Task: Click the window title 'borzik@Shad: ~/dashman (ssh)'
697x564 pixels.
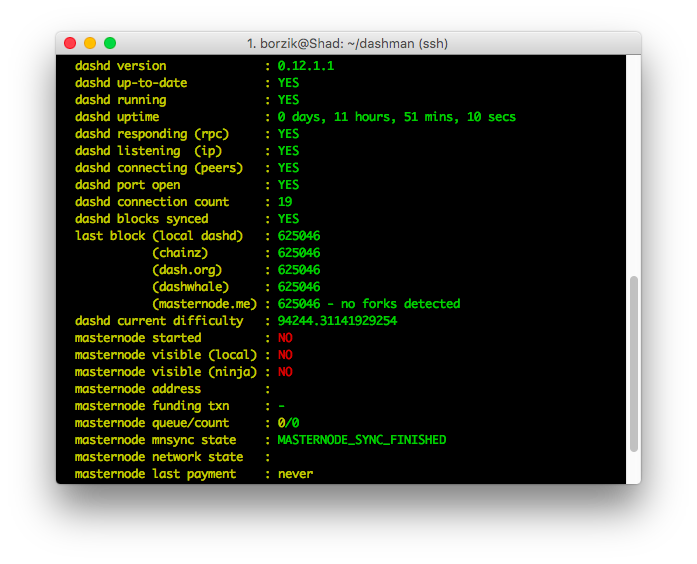Action: click(354, 44)
